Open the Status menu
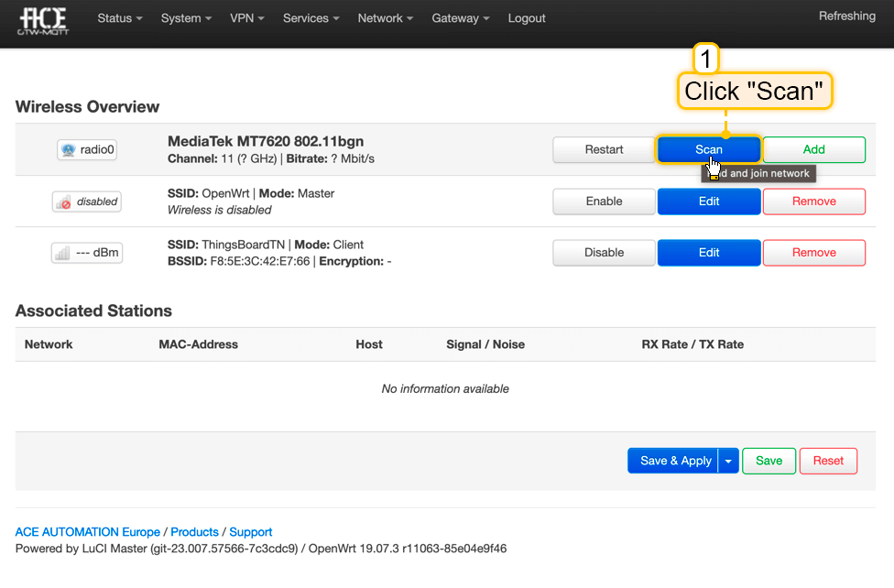The image size is (894, 588). (120, 18)
